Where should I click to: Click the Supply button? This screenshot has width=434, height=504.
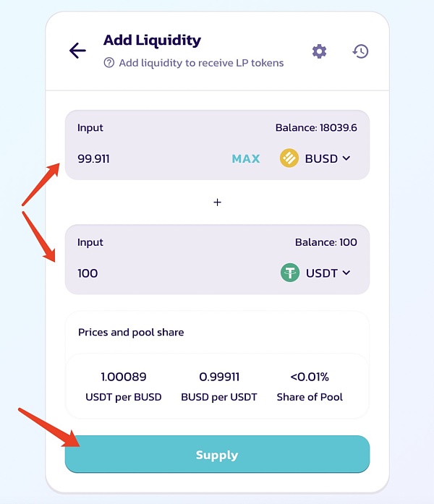click(217, 455)
